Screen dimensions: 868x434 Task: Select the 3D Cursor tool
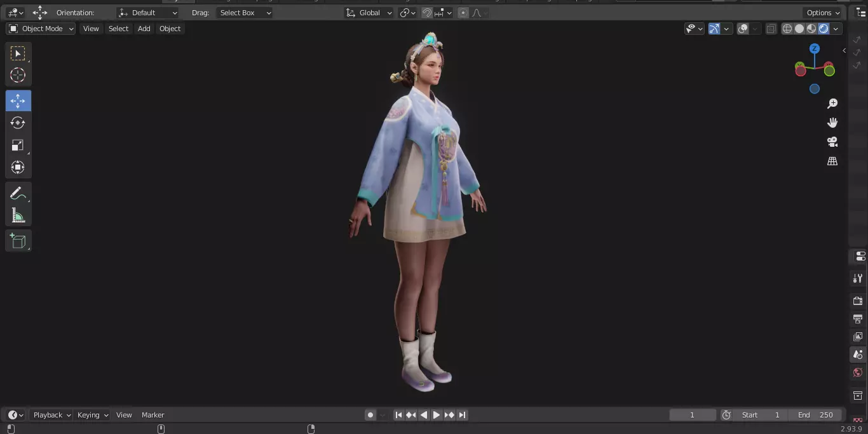[18, 75]
